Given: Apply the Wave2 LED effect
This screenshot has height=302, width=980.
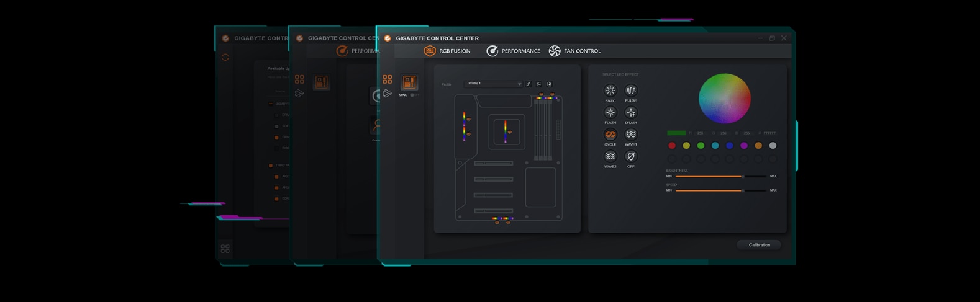Looking at the screenshot, I should [610, 156].
